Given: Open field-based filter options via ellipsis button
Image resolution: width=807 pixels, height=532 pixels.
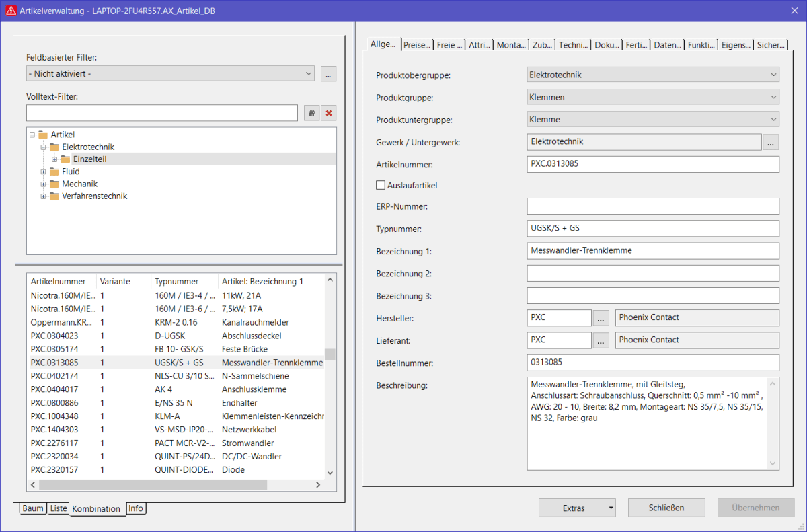Looking at the screenshot, I should click(x=328, y=73).
